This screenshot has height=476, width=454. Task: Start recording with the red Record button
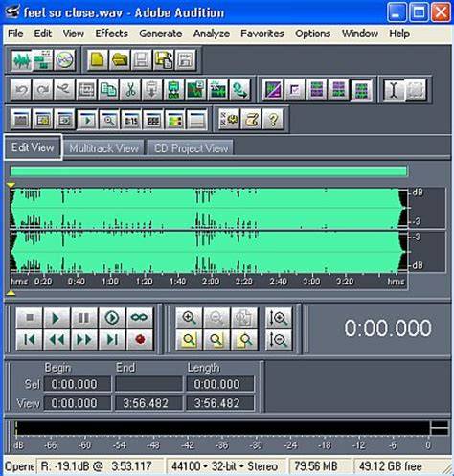click(140, 340)
